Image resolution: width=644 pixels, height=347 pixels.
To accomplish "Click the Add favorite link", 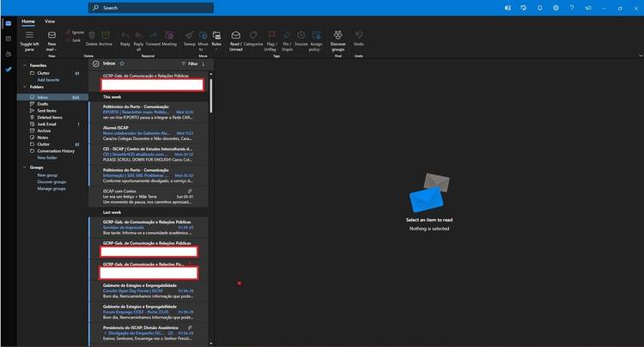I will 48,80.
